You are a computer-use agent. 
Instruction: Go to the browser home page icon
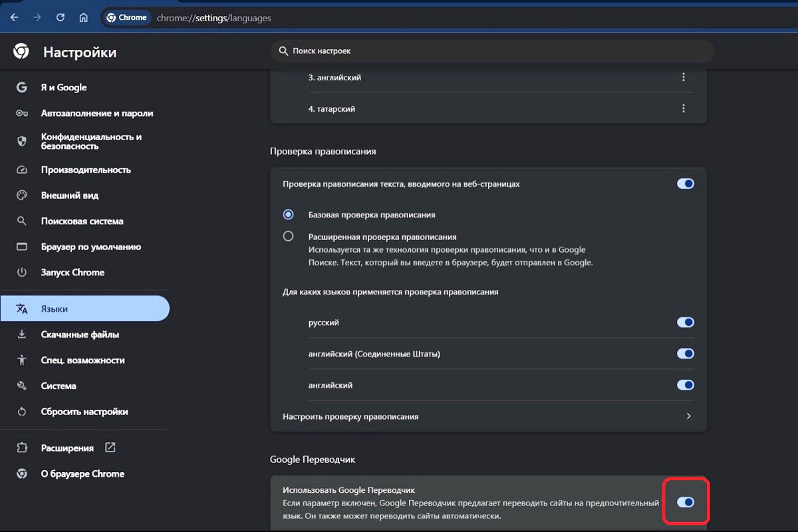point(83,18)
